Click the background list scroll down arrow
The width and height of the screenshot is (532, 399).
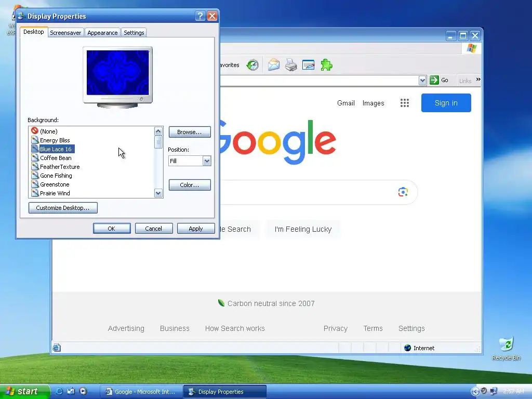point(158,193)
